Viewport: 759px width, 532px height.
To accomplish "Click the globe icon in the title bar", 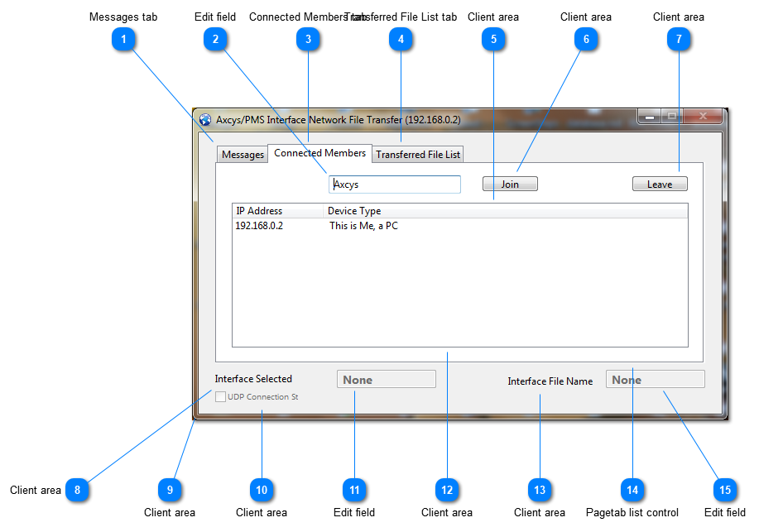I will coord(205,120).
